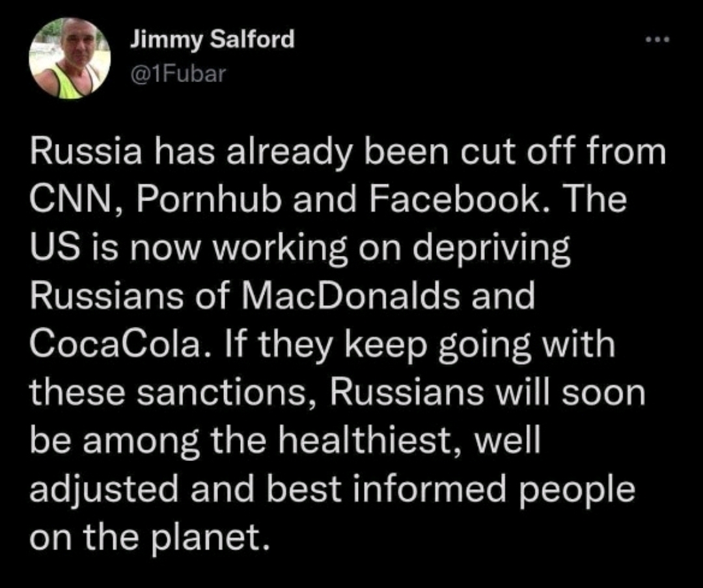Image resolution: width=703 pixels, height=588 pixels.
Task: Open the Jimmy Salford display name link
Action: [212, 40]
